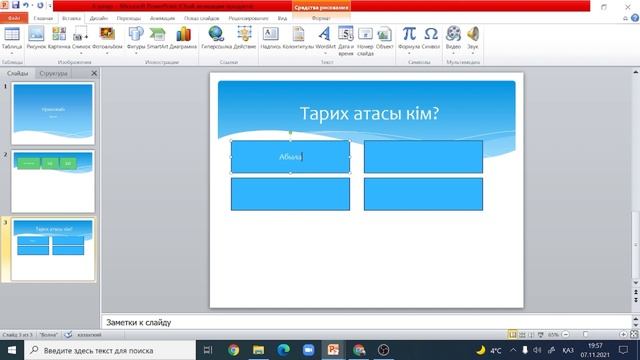Switch to Reading view in the status bar
This screenshot has width=640, height=360.
(x=531, y=335)
